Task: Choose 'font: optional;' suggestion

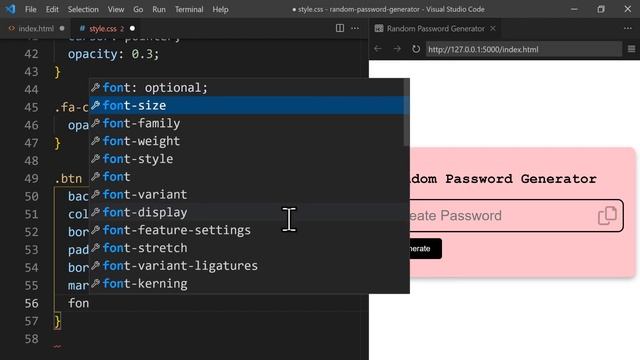Action: tap(247, 88)
